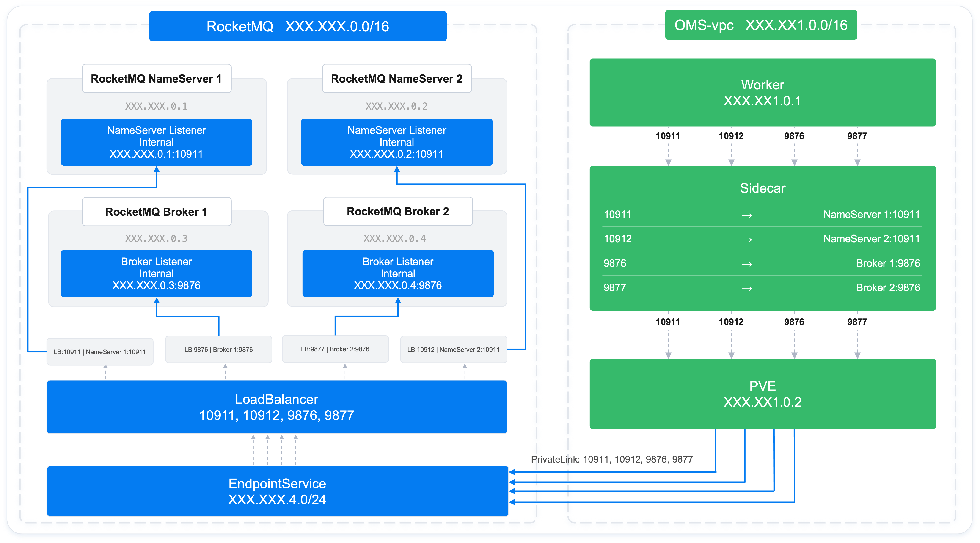Click port label 9877 between Sidecar and PVE
Image resolution: width=980 pixels, height=543 pixels.
[x=857, y=322]
